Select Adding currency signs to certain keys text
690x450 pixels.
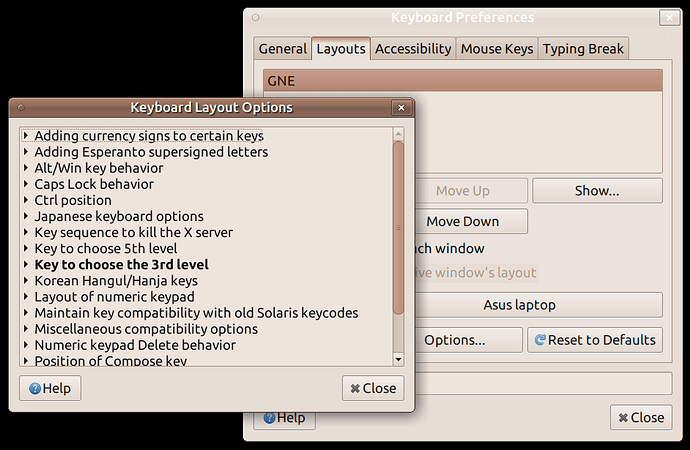[x=149, y=136]
